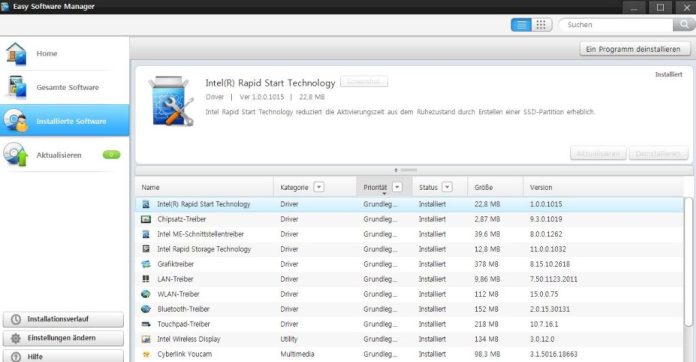Screen dimensions: 696x362
Task: Click the green update count badge
Action: [111, 155]
